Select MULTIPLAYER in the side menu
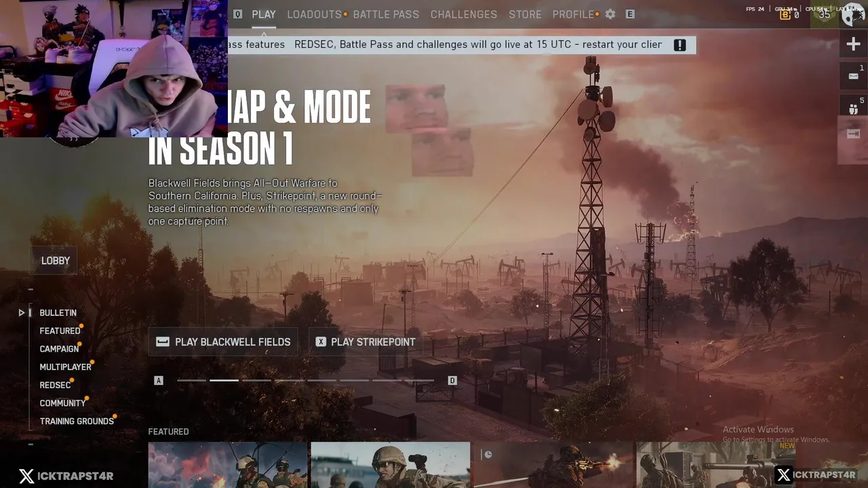868x488 pixels. pyautogui.click(x=65, y=367)
